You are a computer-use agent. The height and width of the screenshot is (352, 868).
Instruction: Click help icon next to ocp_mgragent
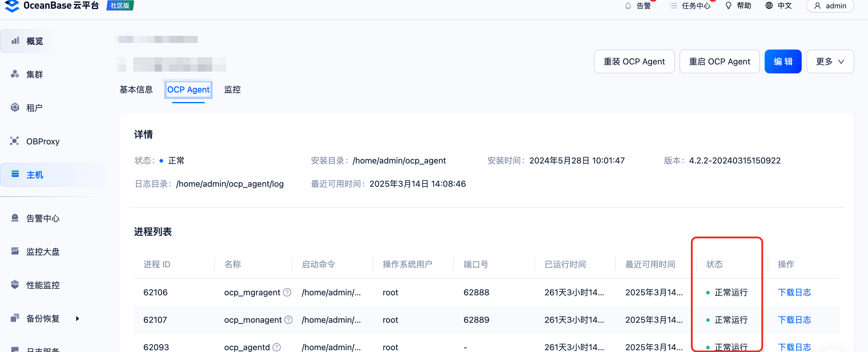tap(287, 292)
